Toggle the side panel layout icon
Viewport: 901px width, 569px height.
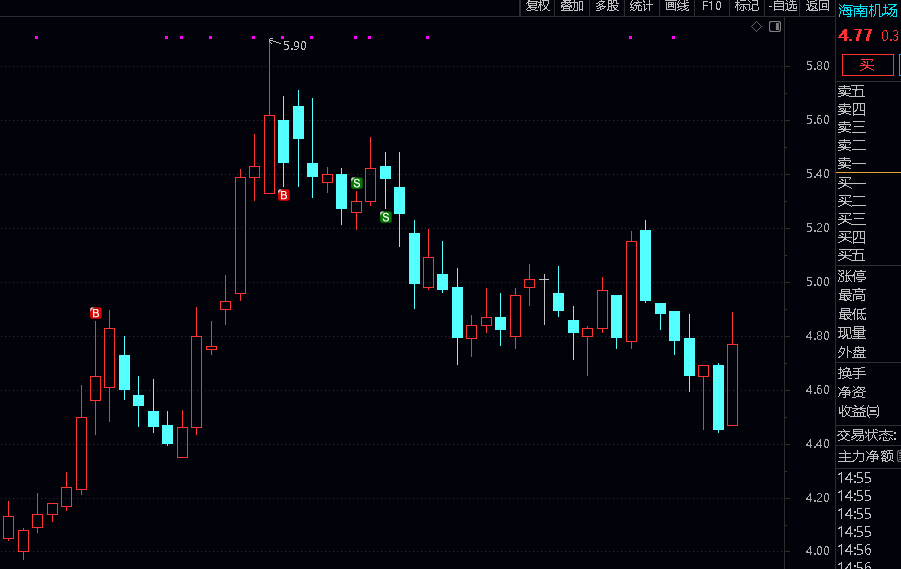point(775,26)
